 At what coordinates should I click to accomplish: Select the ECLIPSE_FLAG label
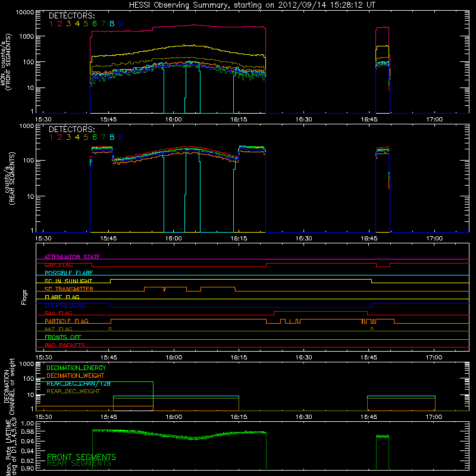point(65,305)
